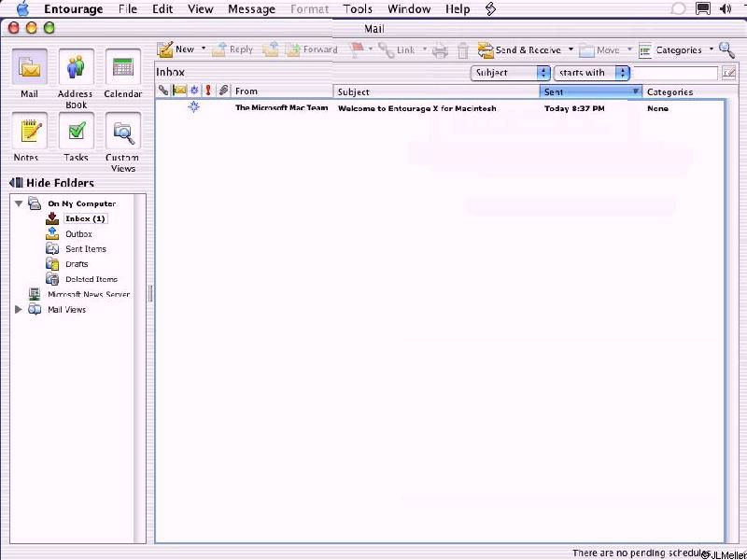Image resolution: width=747 pixels, height=560 pixels.
Task: Open the Flag dropdown arrow
Action: [371, 49]
